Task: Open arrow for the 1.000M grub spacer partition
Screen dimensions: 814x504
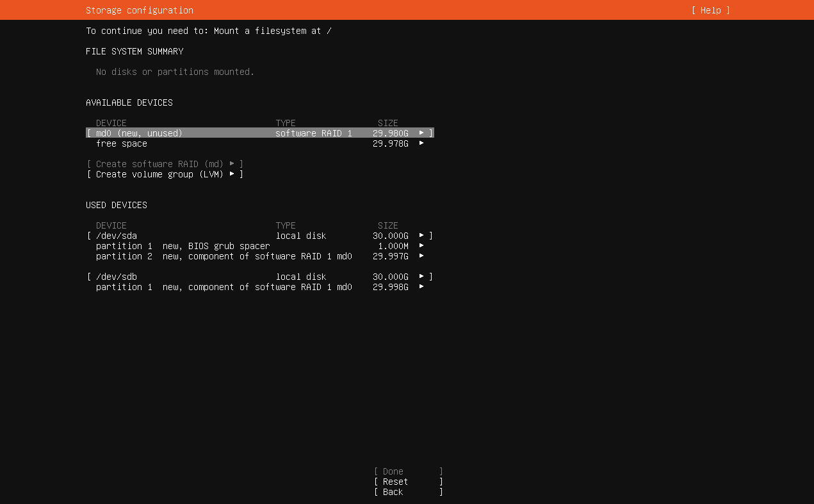Action: [421, 246]
